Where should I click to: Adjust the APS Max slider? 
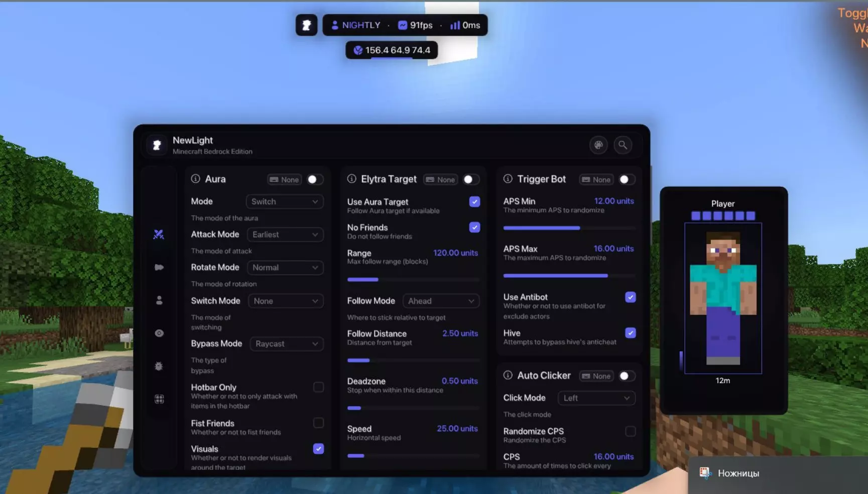click(569, 276)
